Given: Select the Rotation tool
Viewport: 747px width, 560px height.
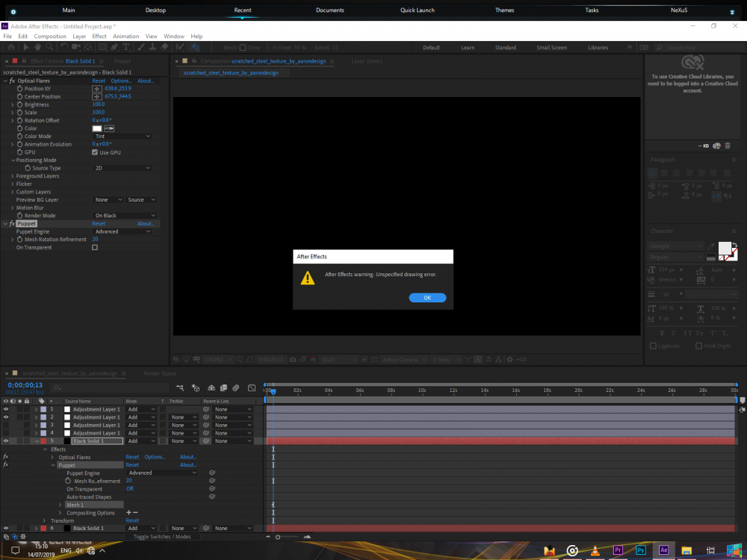Looking at the screenshot, I should [x=63, y=47].
